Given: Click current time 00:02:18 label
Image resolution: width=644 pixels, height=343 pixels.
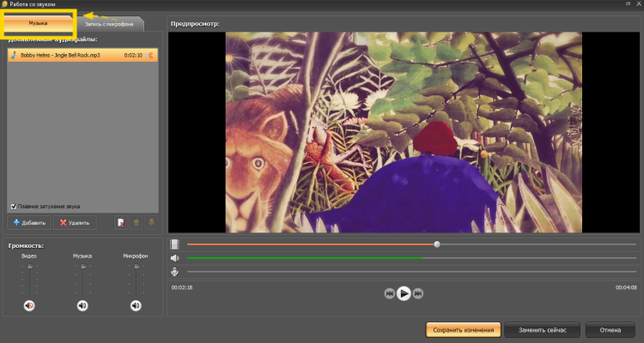Looking at the screenshot, I should (x=182, y=287).
